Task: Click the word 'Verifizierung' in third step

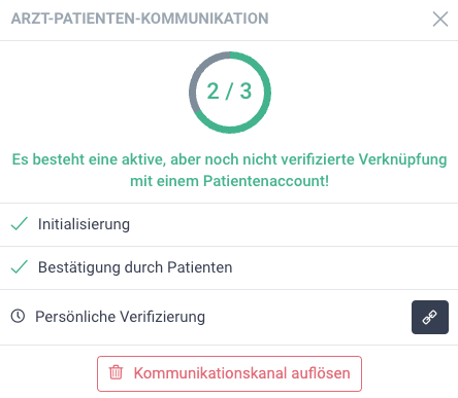Action: [x=162, y=317]
